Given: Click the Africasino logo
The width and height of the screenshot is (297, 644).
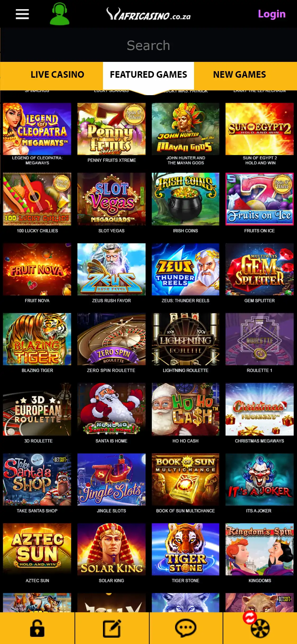Looking at the screenshot, I should [148, 14].
